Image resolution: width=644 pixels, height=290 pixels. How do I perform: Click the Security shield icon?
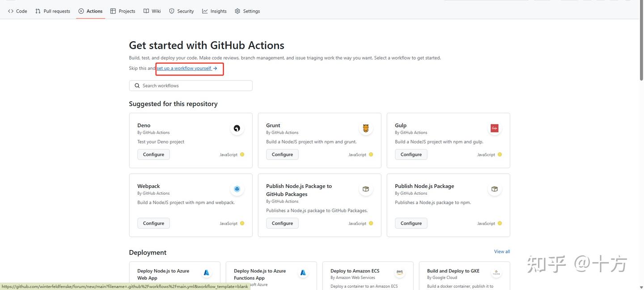[172, 11]
